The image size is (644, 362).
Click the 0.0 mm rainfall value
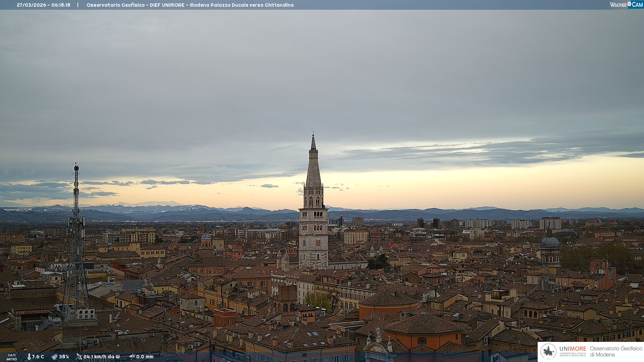pyautogui.click(x=145, y=357)
